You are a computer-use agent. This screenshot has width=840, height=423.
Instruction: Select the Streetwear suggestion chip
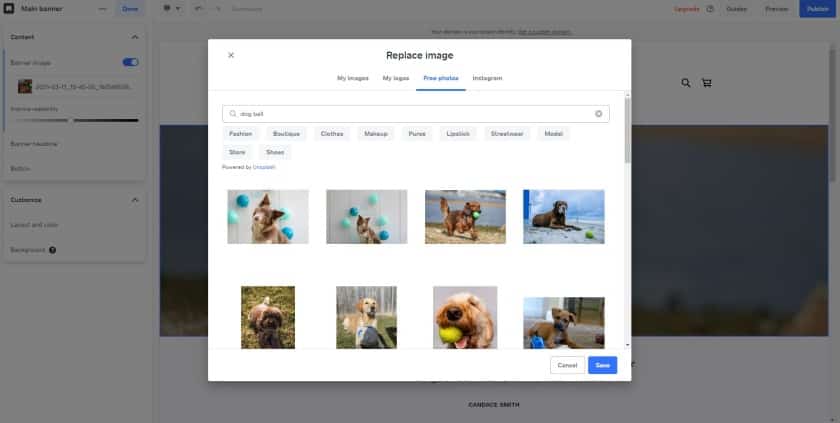(x=507, y=134)
